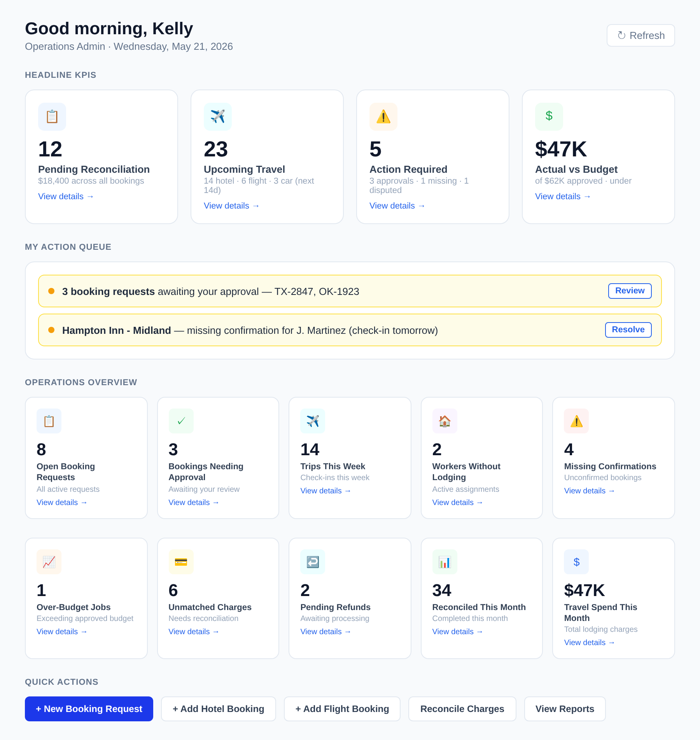Screen dimensions: 700x740
Task: Click the warning icon on Action Required card
Action: [383, 117]
